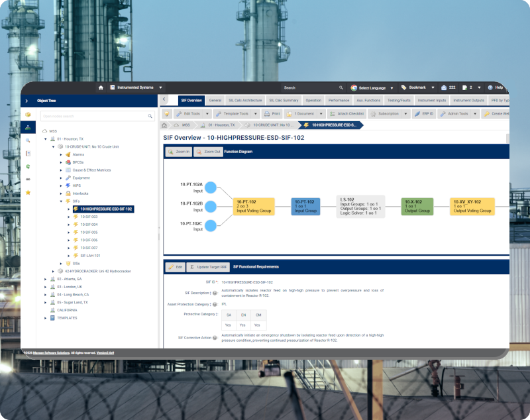This screenshot has height=420, width=530.
Task: Expand the 02 - Atlanta, GA node
Action: (46, 279)
